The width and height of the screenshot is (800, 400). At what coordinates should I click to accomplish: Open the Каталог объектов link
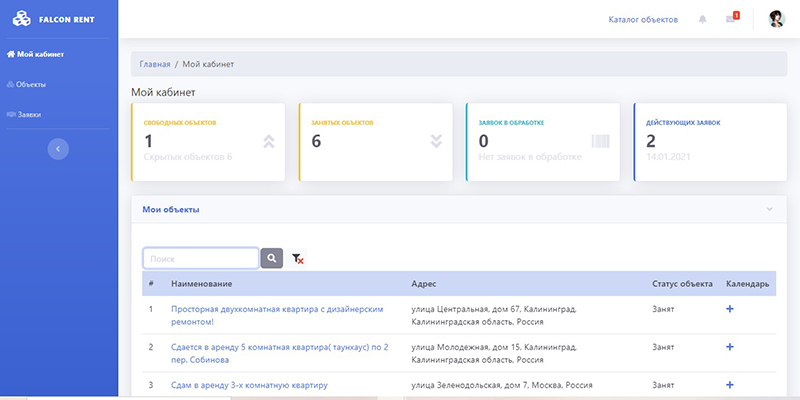coord(643,19)
